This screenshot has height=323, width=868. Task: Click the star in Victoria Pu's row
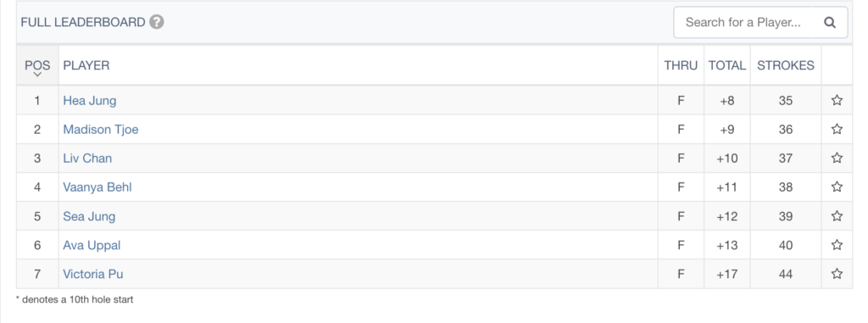point(837,274)
